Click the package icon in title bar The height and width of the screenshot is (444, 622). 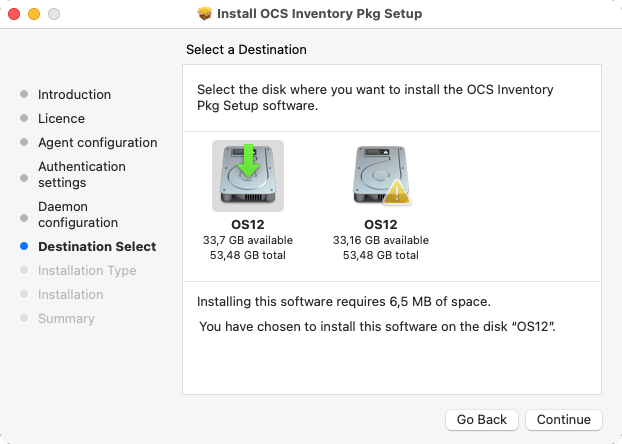tap(205, 13)
